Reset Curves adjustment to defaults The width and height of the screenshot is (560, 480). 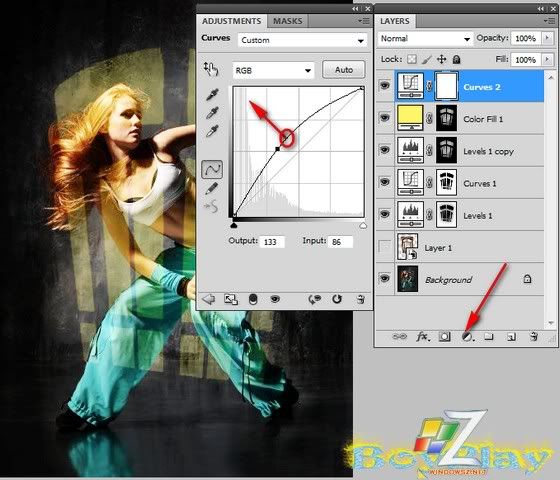click(x=337, y=299)
